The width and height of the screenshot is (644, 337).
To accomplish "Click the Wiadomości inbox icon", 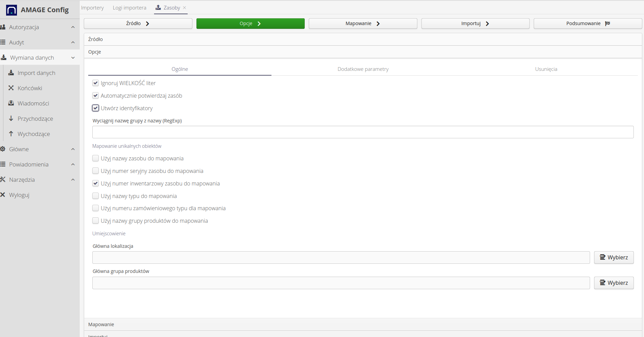I will pos(11,103).
